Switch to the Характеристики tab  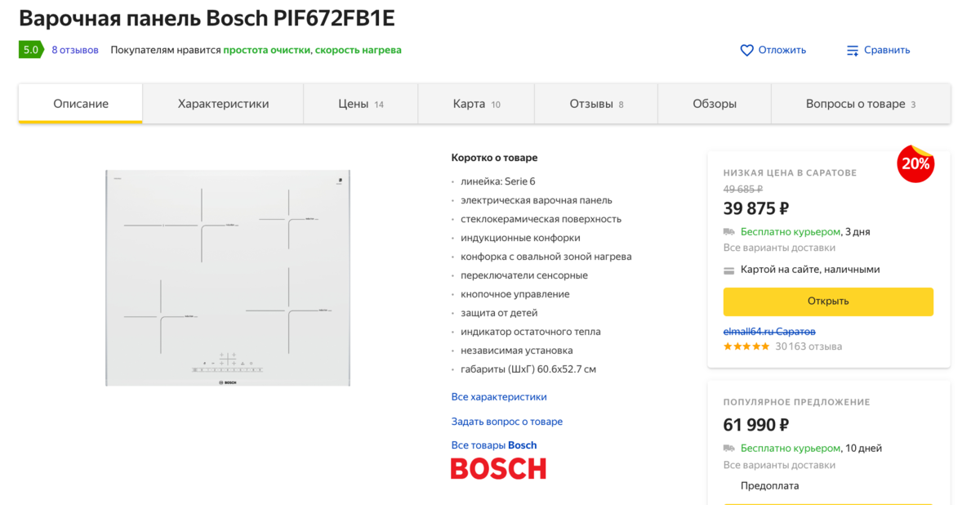click(223, 104)
